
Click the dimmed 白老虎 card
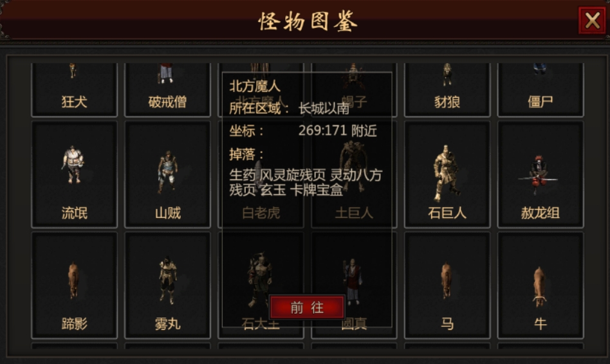coord(261,213)
